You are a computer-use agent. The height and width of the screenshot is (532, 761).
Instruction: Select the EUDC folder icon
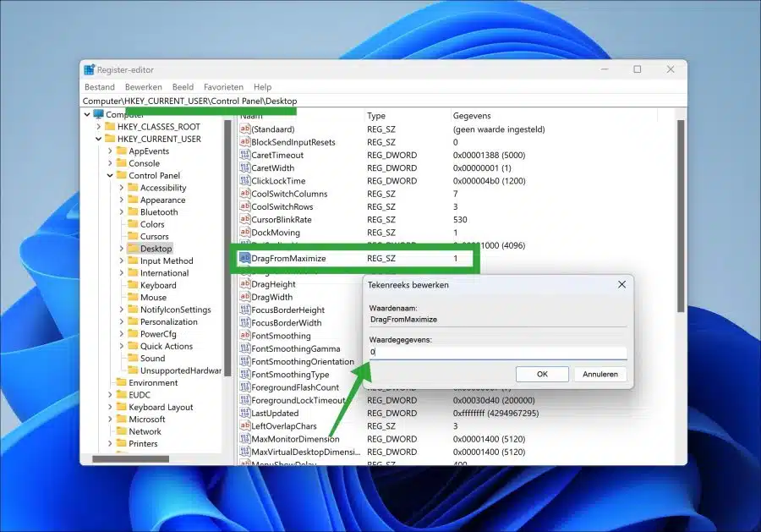(x=121, y=395)
